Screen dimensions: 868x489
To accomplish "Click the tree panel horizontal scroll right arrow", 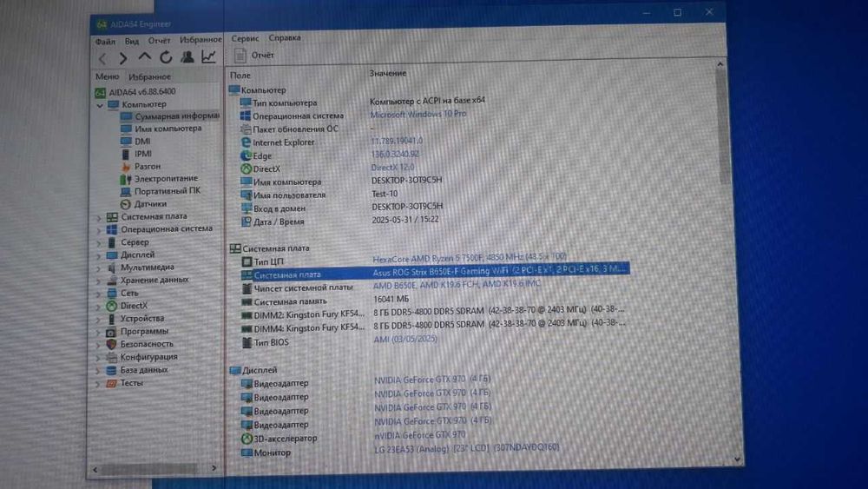I will pyautogui.click(x=214, y=468).
